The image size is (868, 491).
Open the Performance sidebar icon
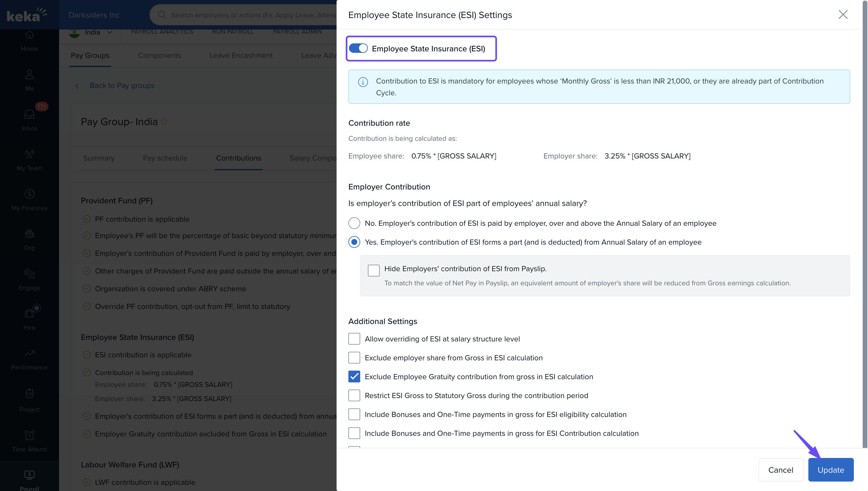[x=29, y=353]
